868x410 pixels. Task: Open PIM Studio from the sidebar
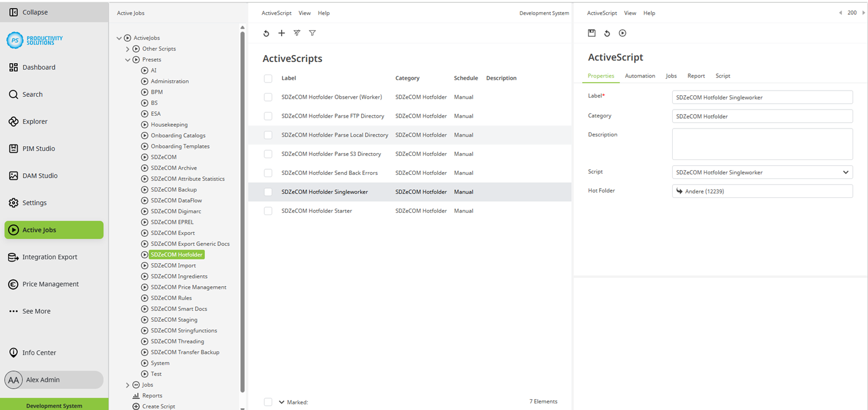tap(39, 148)
